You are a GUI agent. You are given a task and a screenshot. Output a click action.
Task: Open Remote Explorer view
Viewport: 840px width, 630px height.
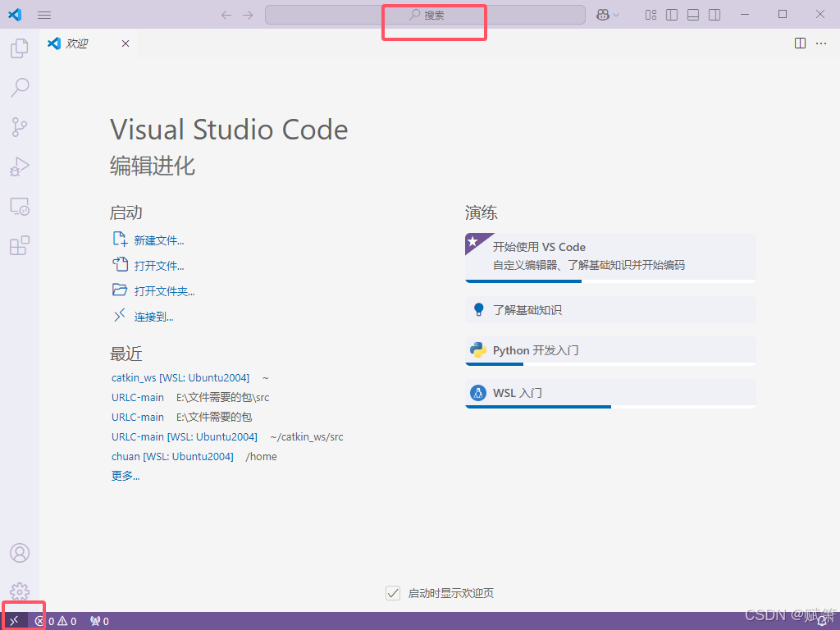tap(20, 206)
